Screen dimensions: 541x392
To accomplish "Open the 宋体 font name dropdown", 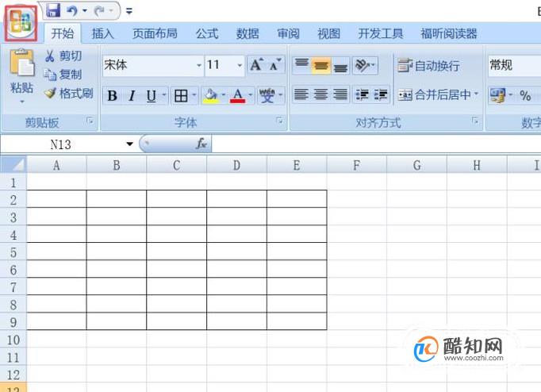I will pyautogui.click(x=199, y=65).
